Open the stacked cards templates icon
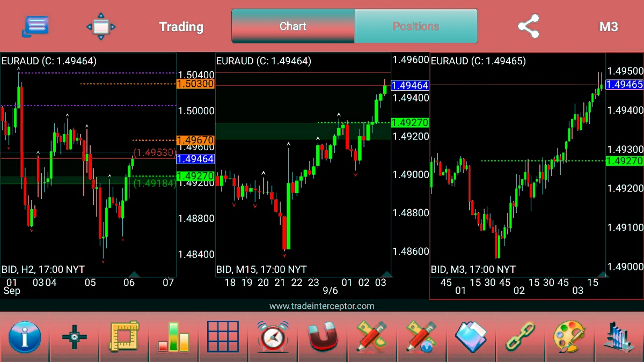 tap(471, 337)
